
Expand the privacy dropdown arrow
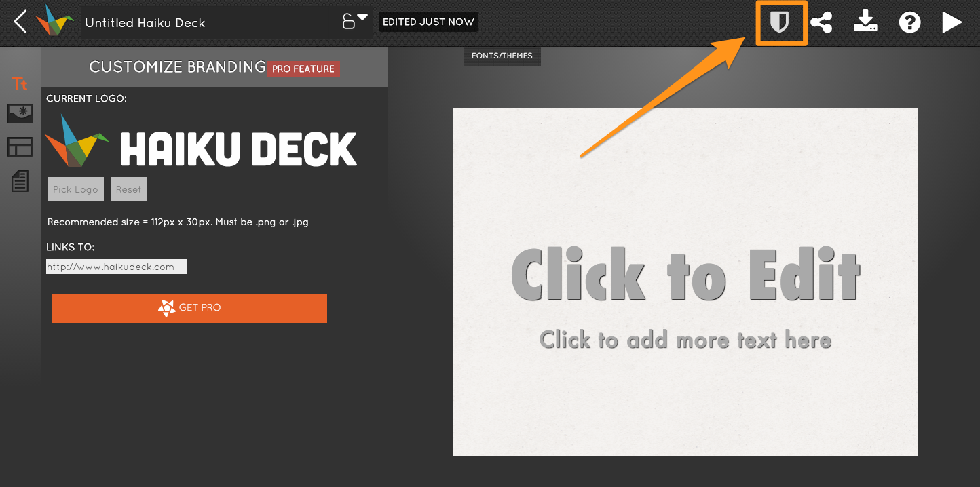point(362,17)
